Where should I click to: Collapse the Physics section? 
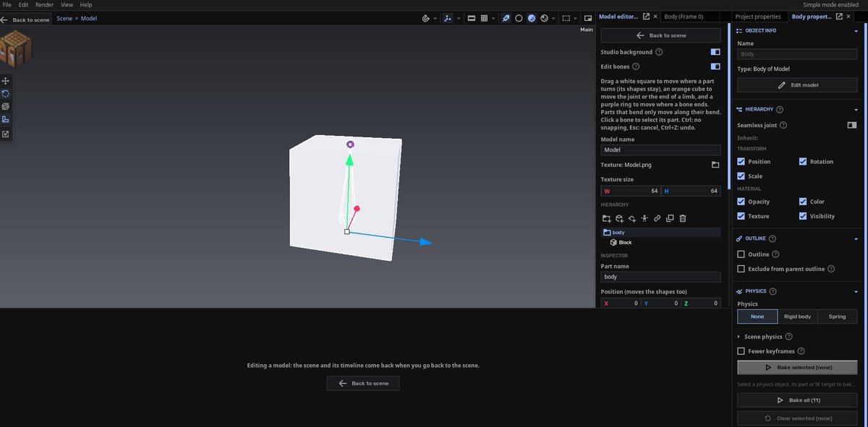(x=856, y=291)
